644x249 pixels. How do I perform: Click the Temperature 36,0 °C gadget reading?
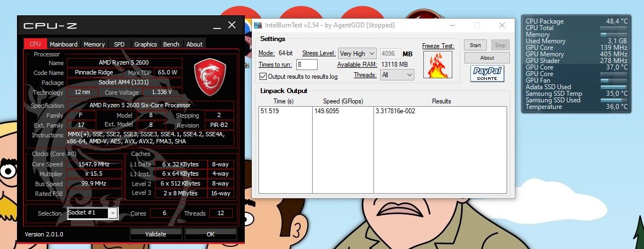(576, 107)
